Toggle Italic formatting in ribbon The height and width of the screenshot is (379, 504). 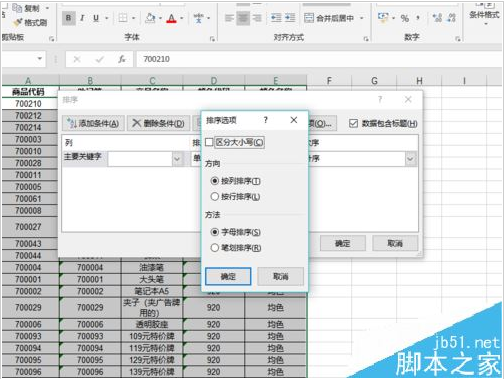point(82,18)
